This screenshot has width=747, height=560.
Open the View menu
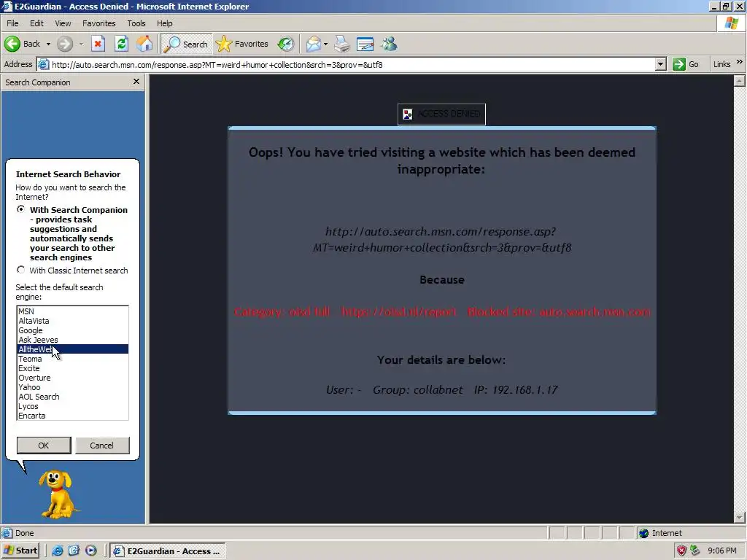pos(63,23)
